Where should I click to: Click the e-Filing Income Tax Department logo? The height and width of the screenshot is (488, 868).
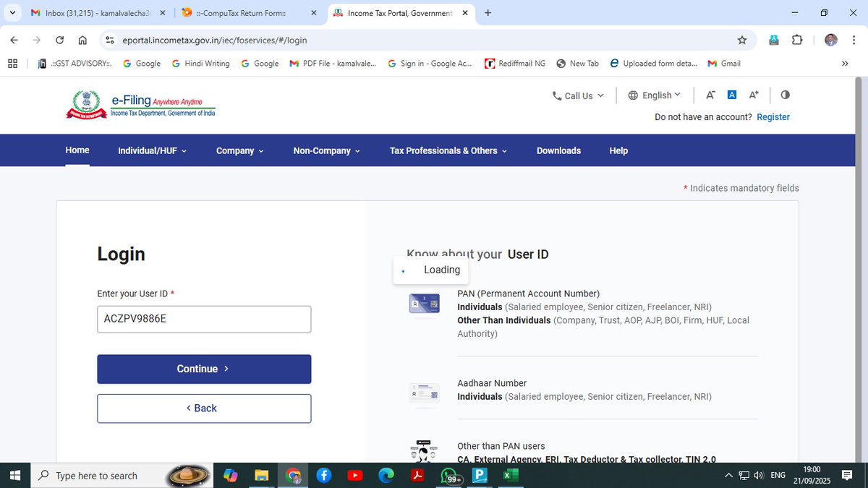(x=140, y=105)
